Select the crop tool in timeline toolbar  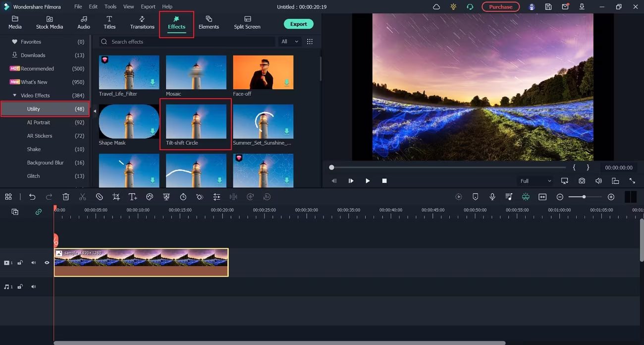[x=116, y=197]
